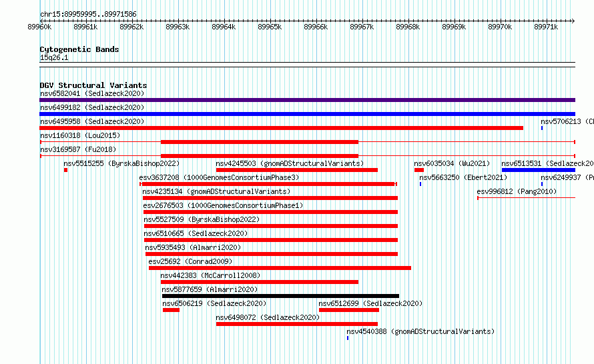Image resolution: width=594 pixels, height=364 pixels.
Task: Select nsv4540388 (gnomADStructuralVariants) label
Action: (420, 331)
